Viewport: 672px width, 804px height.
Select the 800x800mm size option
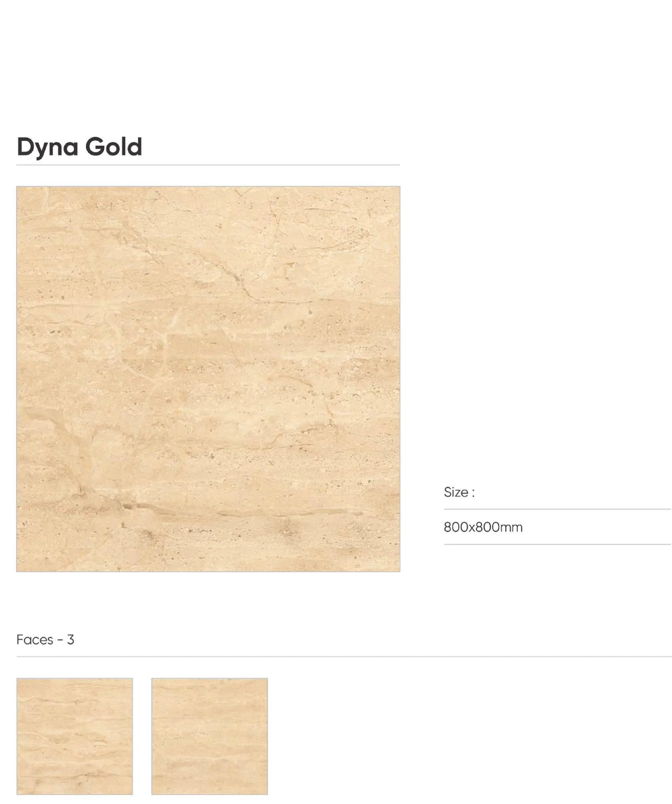coord(483,527)
